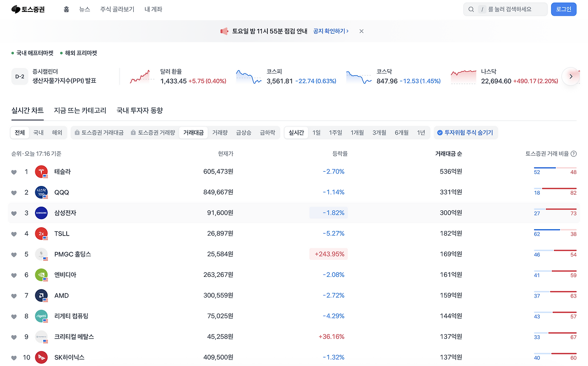
Task: Filter by 해외 stocks
Action: click(x=57, y=133)
